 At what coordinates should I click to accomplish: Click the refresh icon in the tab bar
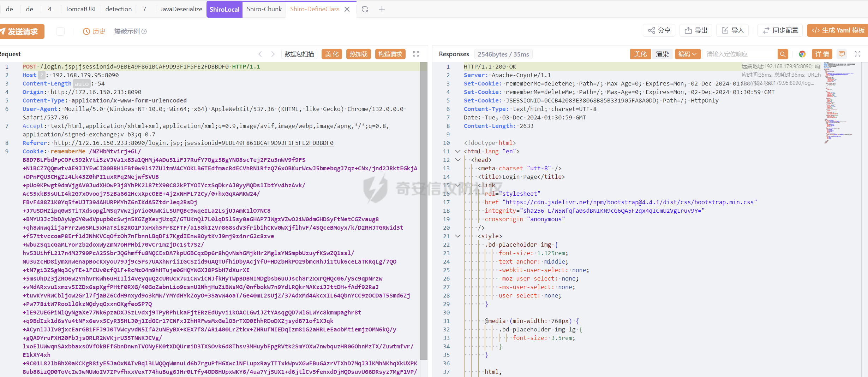tap(365, 9)
